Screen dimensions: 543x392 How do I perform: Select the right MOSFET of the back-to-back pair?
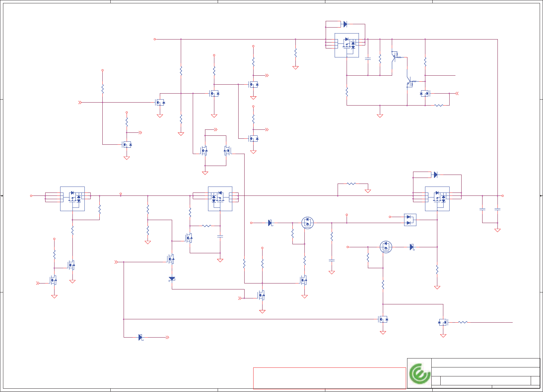pos(227,151)
